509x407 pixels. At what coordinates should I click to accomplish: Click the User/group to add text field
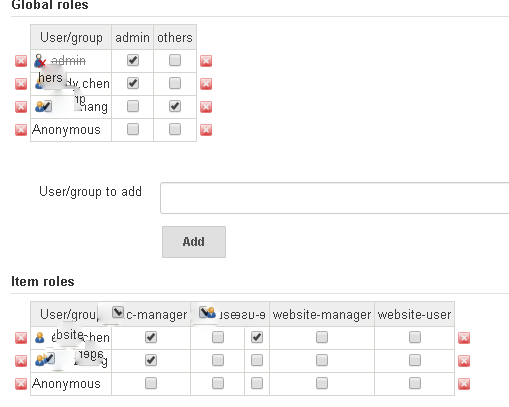(335, 198)
